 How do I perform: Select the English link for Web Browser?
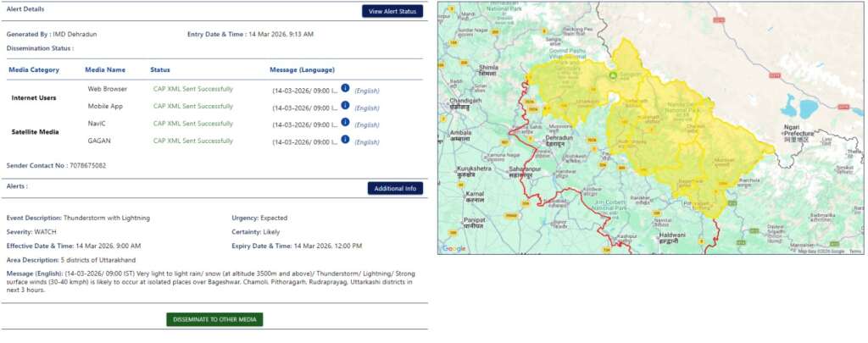click(366, 90)
